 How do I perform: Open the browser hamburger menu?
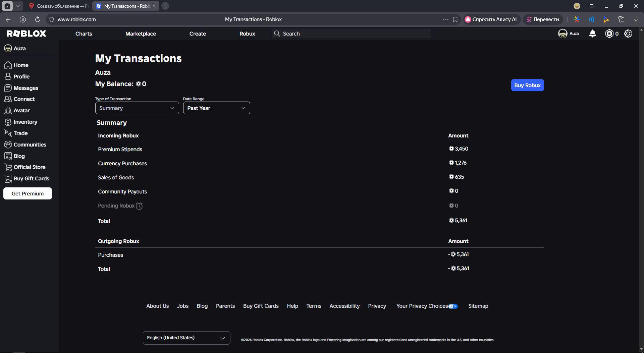coord(592,6)
